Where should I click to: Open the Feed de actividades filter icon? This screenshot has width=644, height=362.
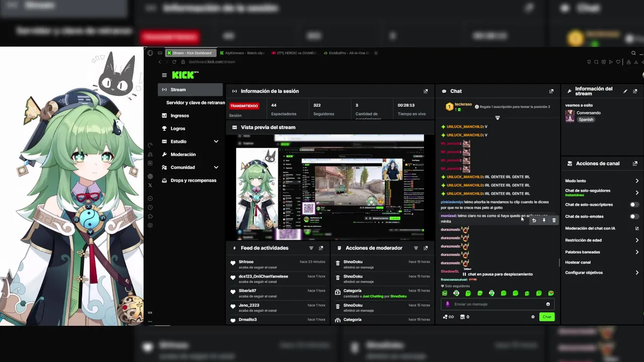pos(311,248)
